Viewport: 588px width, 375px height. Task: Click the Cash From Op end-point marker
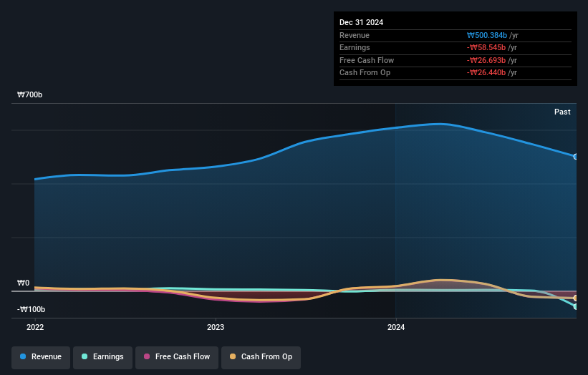[576, 298]
